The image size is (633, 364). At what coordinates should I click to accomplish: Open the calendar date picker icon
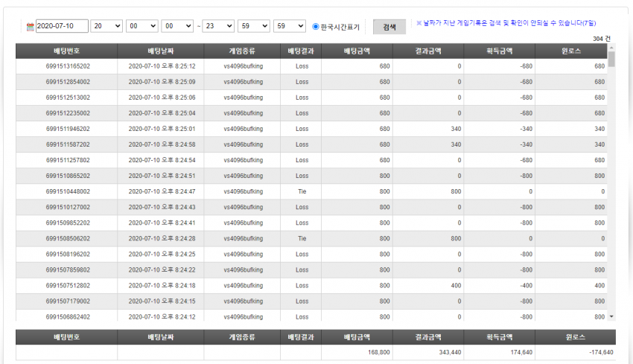pyautogui.click(x=30, y=27)
